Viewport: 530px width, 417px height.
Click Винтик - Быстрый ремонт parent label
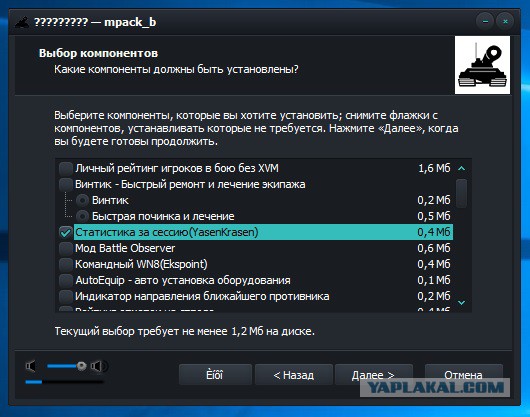pos(190,184)
